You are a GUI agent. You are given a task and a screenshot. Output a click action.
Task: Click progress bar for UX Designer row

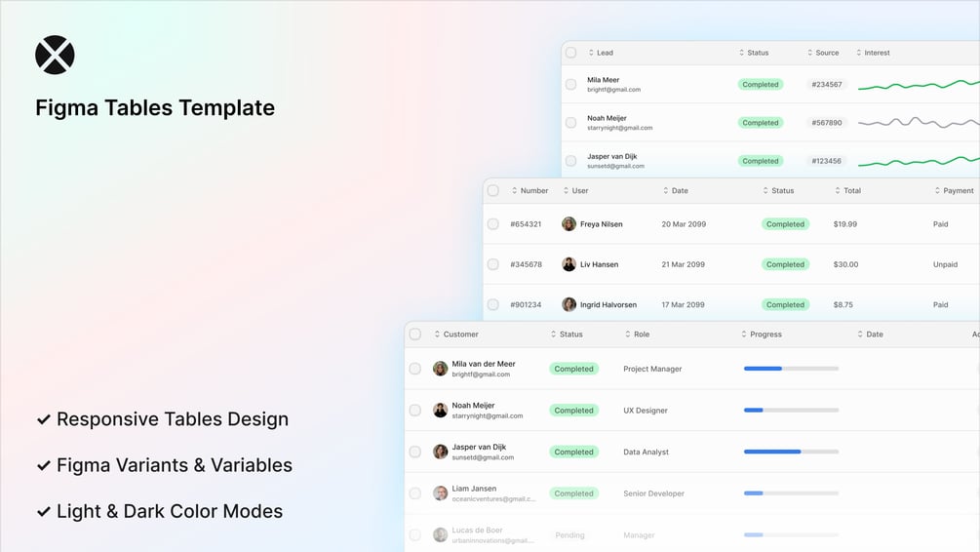click(791, 410)
